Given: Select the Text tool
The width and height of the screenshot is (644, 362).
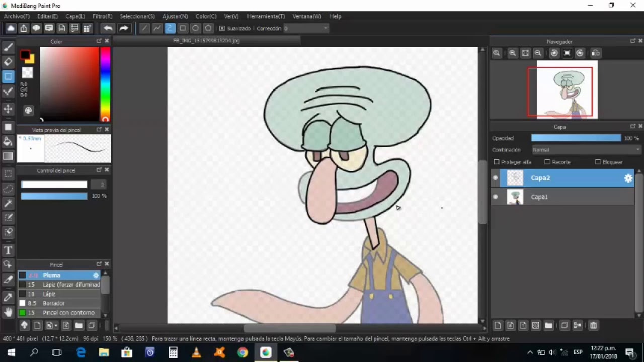Looking at the screenshot, I should coord(8,250).
